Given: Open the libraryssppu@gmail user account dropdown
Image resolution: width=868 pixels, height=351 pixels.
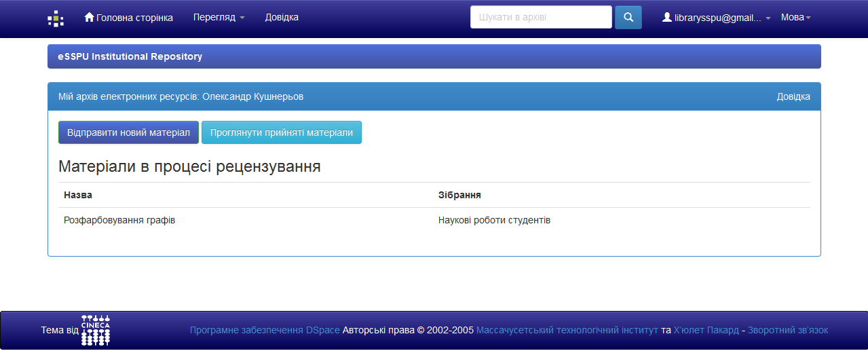Looking at the screenshot, I should (x=717, y=18).
